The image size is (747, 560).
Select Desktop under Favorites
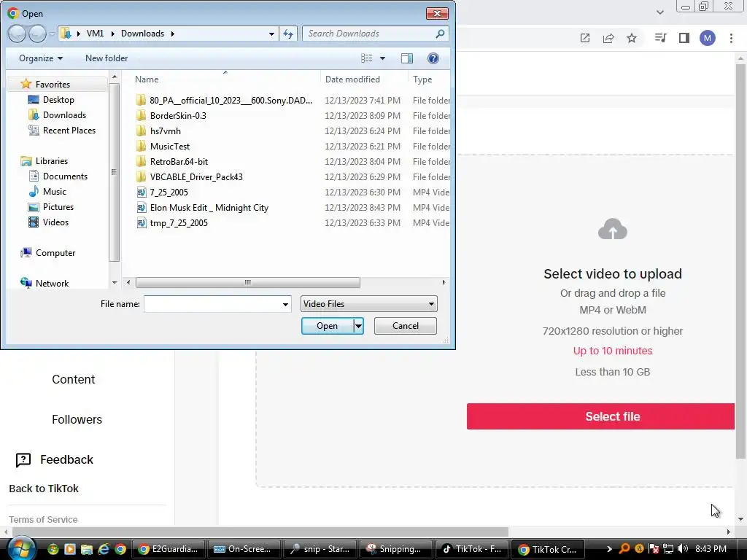(x=52, y=100)
